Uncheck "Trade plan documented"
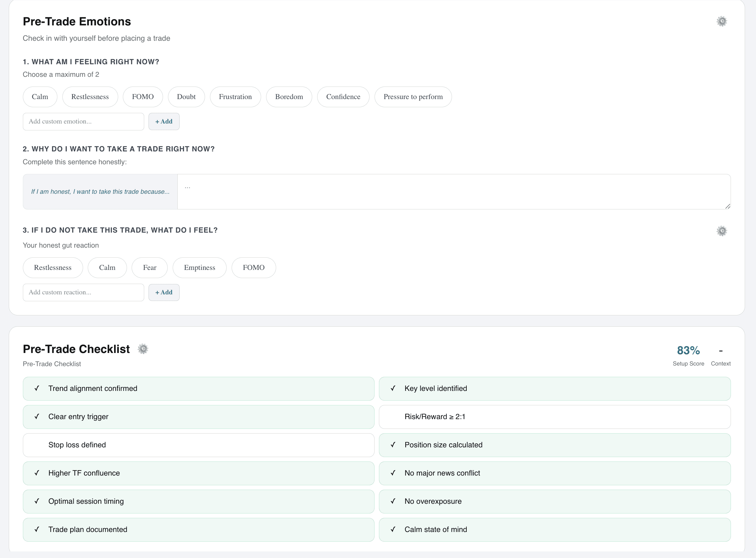The width and height of the screenshot is (756, 558). click(198, 529)
